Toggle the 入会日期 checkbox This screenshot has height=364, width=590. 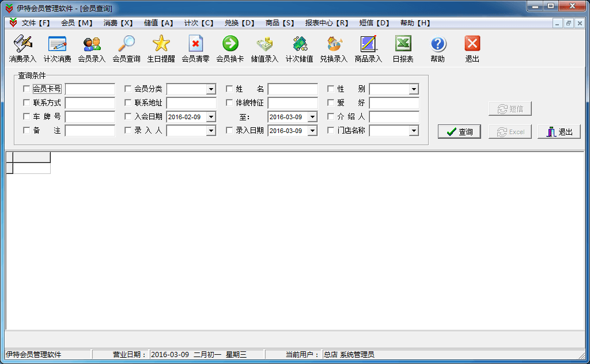click(x=128, y=116)
